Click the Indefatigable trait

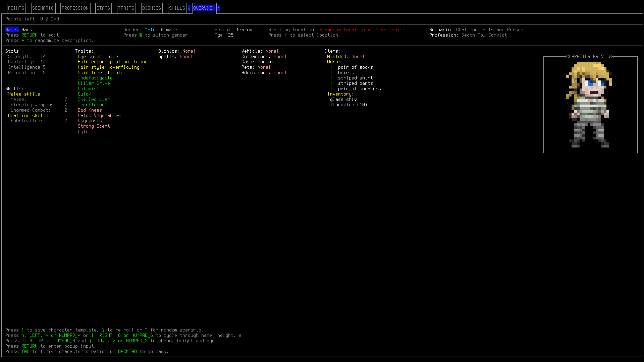point(95,78)
